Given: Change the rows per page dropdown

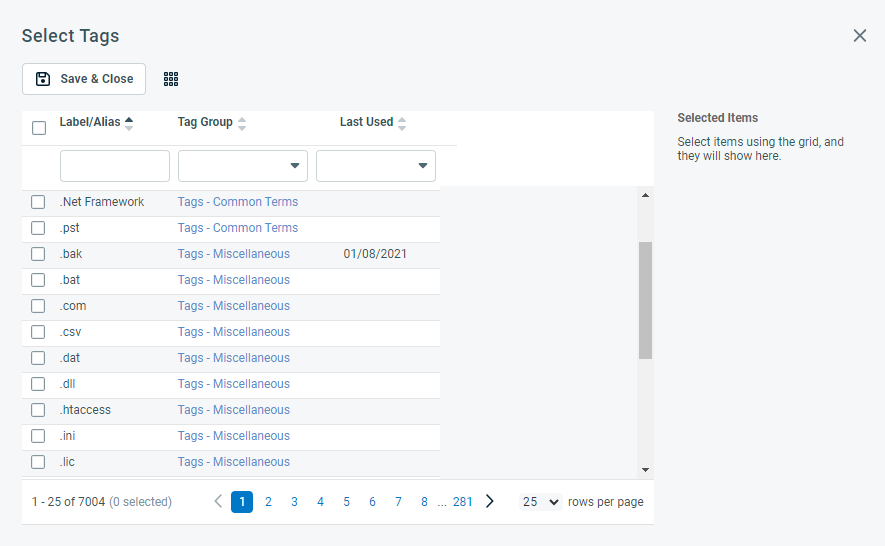Looking at the screenshot, I should [x=541, y=502].
